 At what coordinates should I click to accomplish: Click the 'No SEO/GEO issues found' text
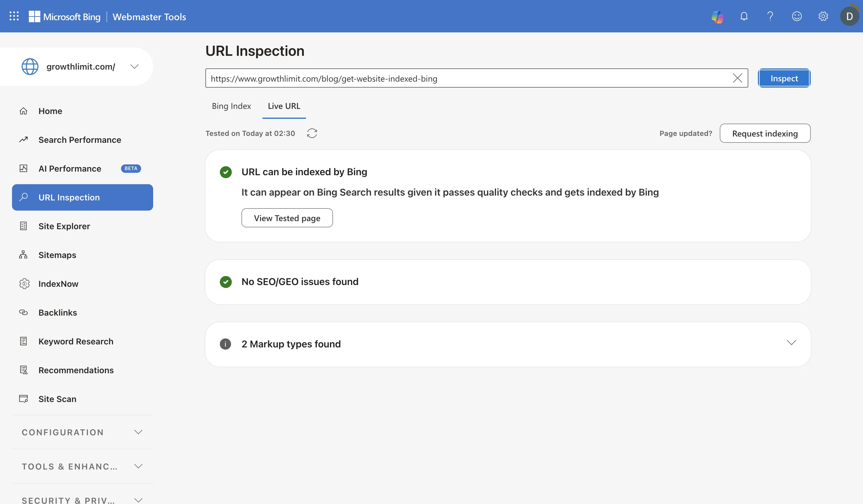(300, 282)
